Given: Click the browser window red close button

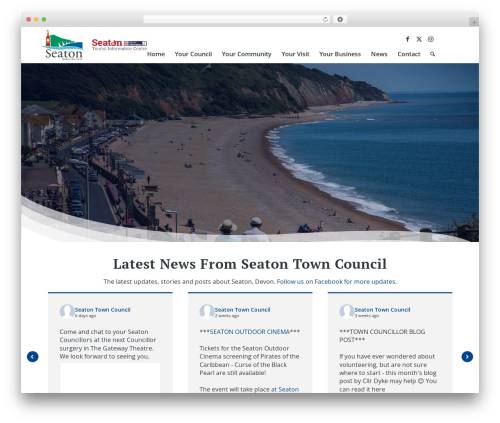Looking at the screenshot, I should [x=29, y=19].
